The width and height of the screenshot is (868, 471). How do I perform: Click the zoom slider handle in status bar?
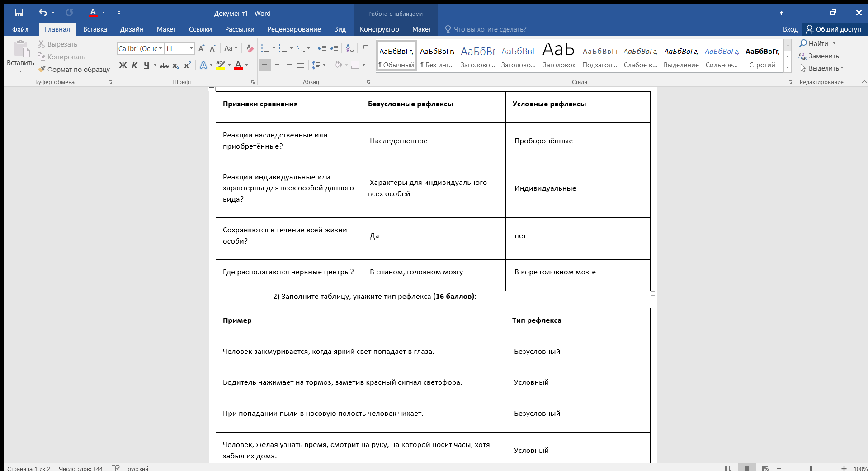[811, 468]
